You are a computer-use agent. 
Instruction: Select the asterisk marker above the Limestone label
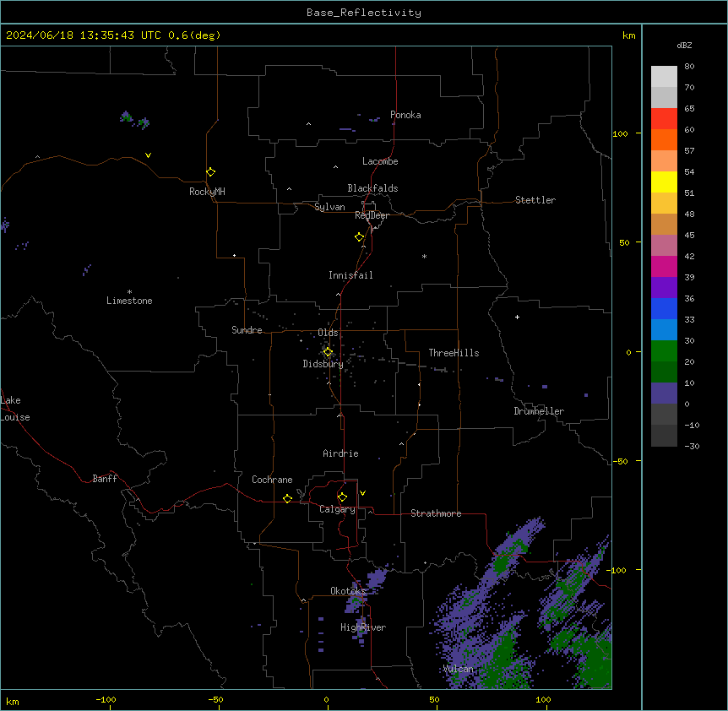(x=129, y=291)
